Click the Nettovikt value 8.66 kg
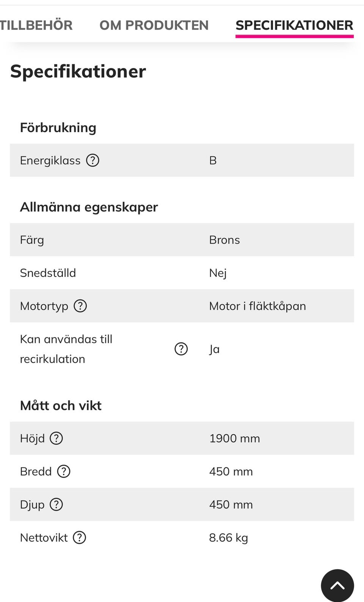Image resolution: width=364 pixels, height=602 pixels. 229,538
